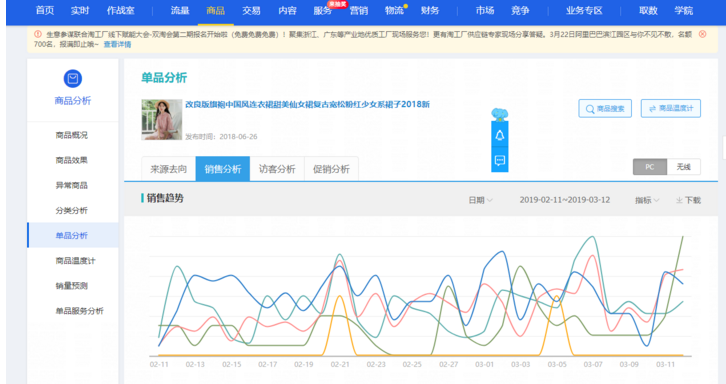Open 内容 in top navigation
The image size is (726, 384).
coord(287,10)
